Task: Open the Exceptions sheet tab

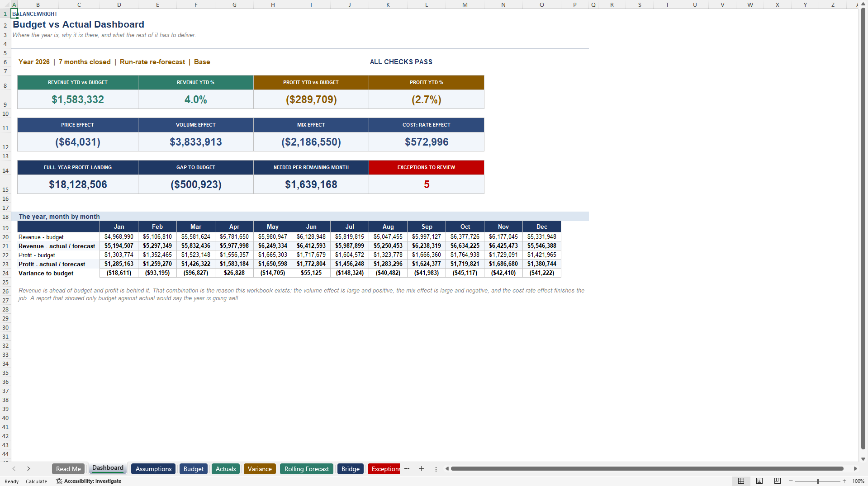Action: click(384, 469)
